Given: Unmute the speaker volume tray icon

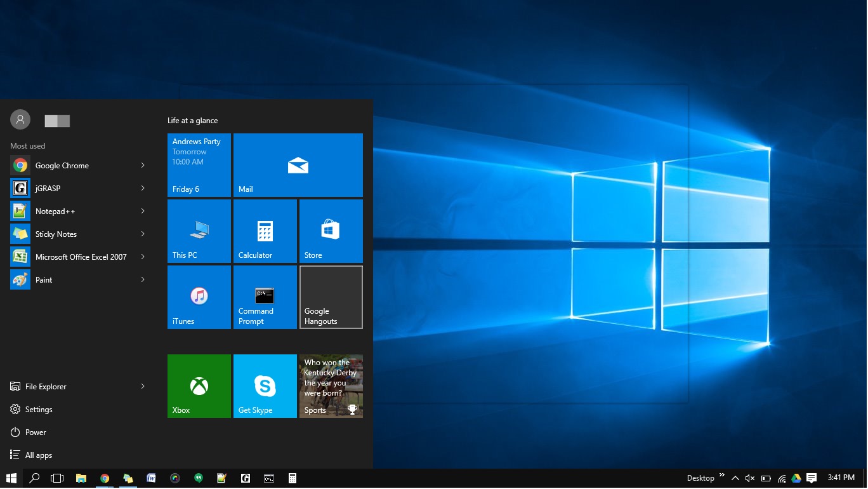Looking at the screenshot, I should [x=749, y=478].
